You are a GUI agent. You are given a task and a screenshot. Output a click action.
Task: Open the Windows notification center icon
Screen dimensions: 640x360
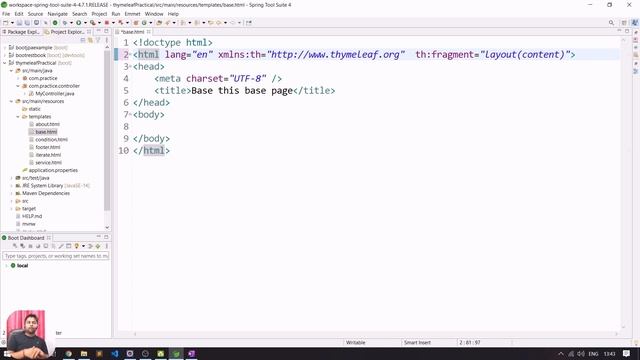(x=627, y=353)
